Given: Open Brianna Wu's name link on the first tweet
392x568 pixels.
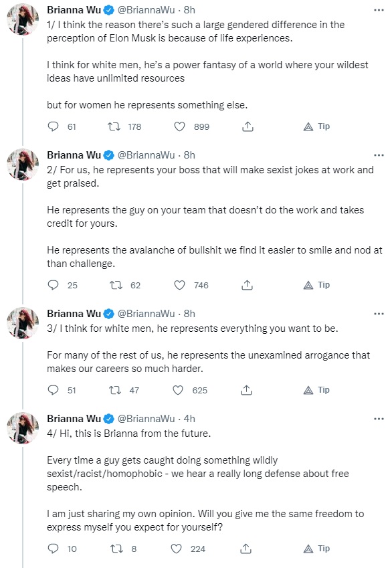Looking at the screenshot, I should pos(74,10).
